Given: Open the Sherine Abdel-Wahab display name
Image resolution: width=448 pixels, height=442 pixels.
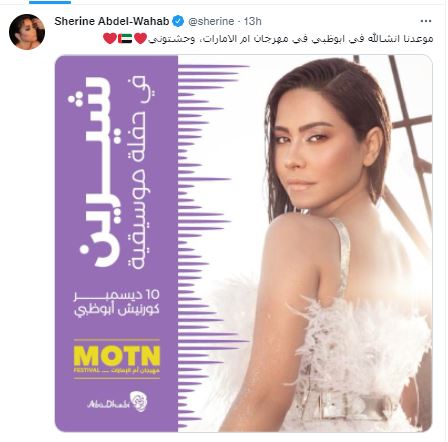Looking at the screenshot, I should point(112,21).
